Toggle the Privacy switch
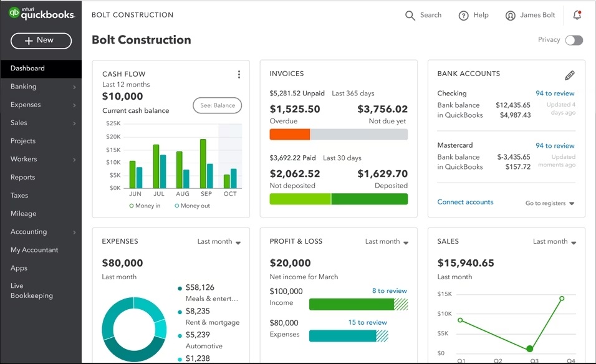Viewport: 596px width, 364px height. click(x=574, y=41)
